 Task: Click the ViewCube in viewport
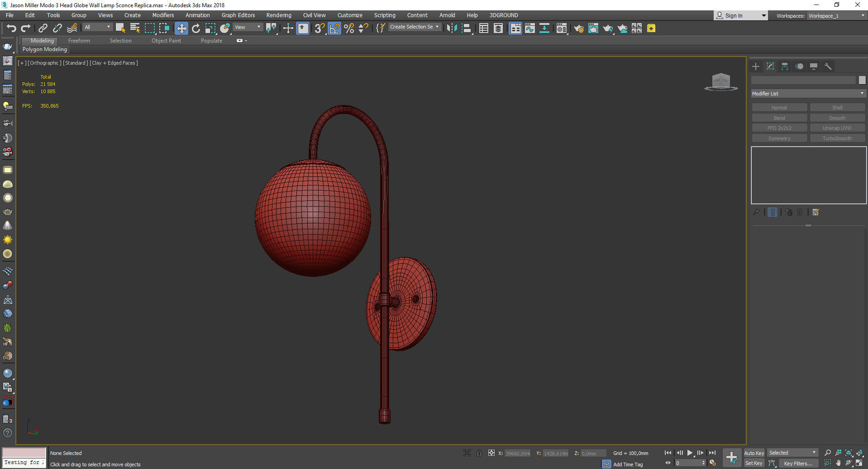(721, 82)
